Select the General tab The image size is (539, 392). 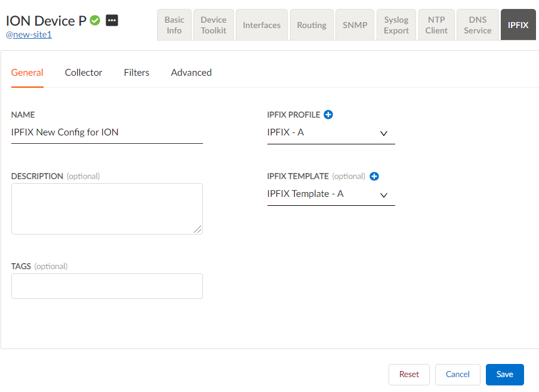pyautogui.click(x=27, y=73)
